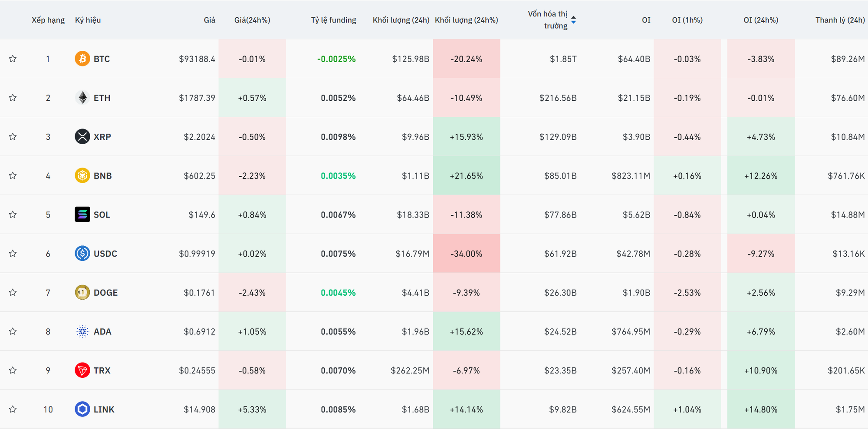Click the Ethereum diamond icon

point(82,98)
